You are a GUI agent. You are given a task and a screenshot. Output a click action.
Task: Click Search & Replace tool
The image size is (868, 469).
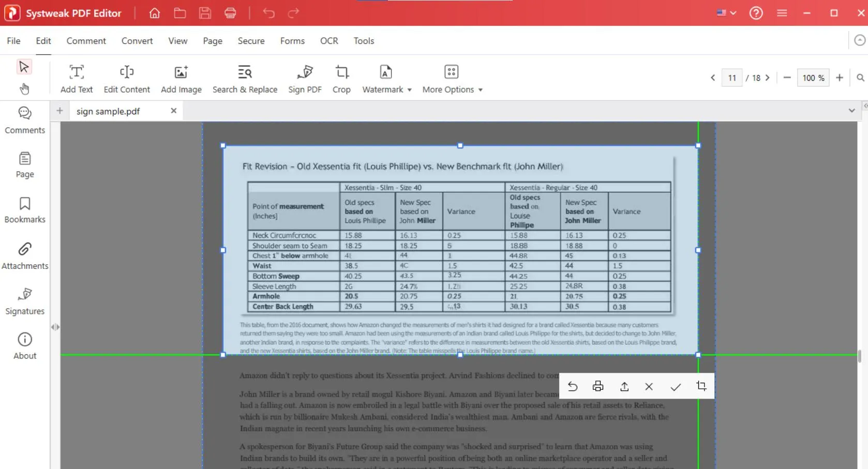click(245, 79)
